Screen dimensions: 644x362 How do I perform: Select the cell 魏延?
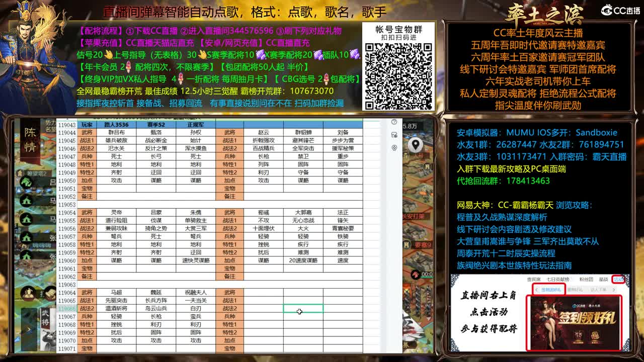[x=156, y=293]
